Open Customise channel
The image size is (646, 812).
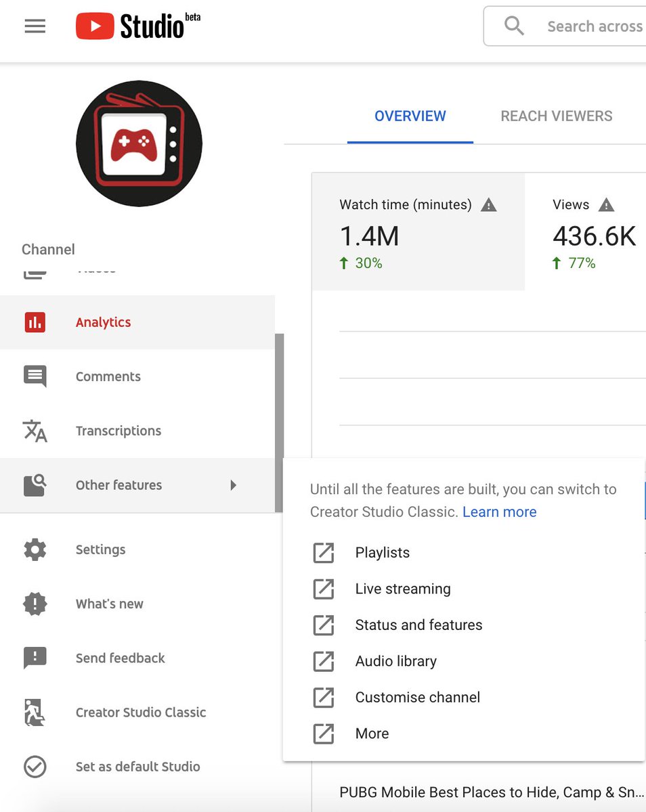[418, 698]
